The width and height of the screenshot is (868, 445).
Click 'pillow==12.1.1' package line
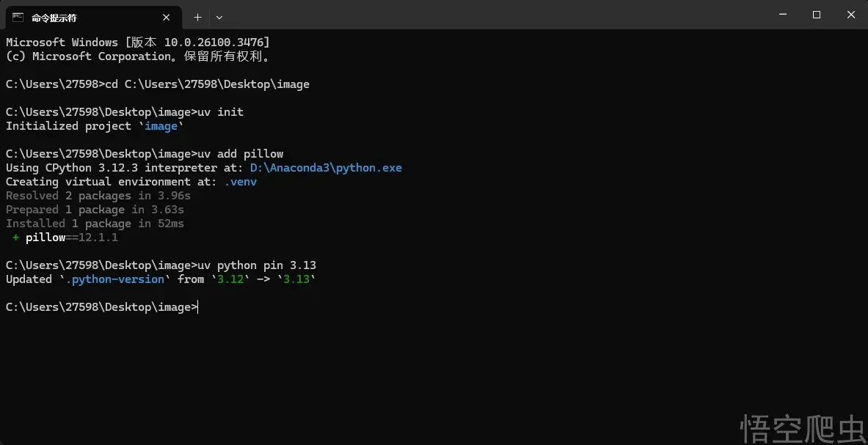[65, 237]
